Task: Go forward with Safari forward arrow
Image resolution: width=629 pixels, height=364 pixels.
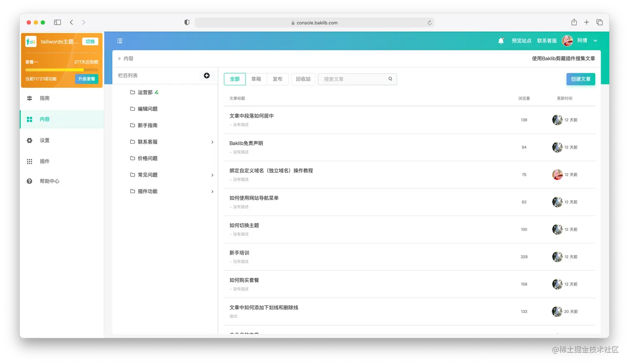Action: click(84, 22)
